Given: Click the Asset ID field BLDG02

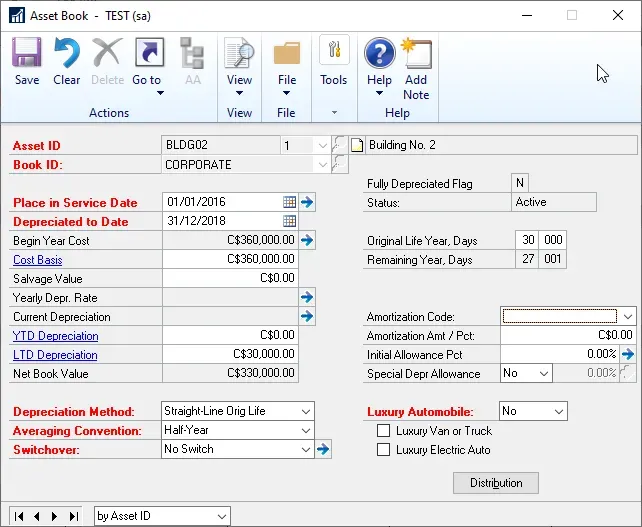Looking at the screenshot, I should point(221,145).
